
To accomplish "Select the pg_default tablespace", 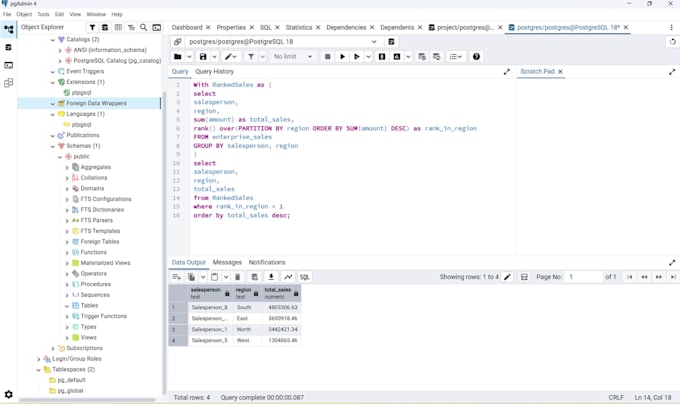I will 71,380.
